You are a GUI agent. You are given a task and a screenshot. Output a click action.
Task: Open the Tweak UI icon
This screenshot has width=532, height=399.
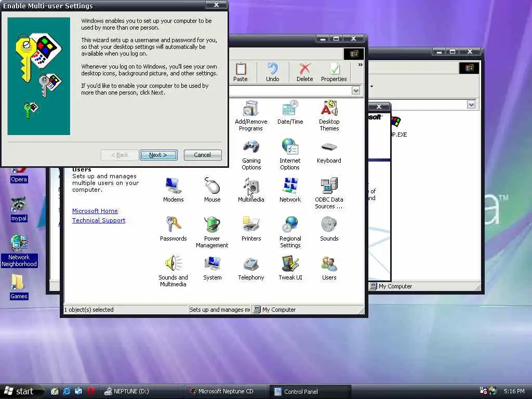(x=290, y=269)
